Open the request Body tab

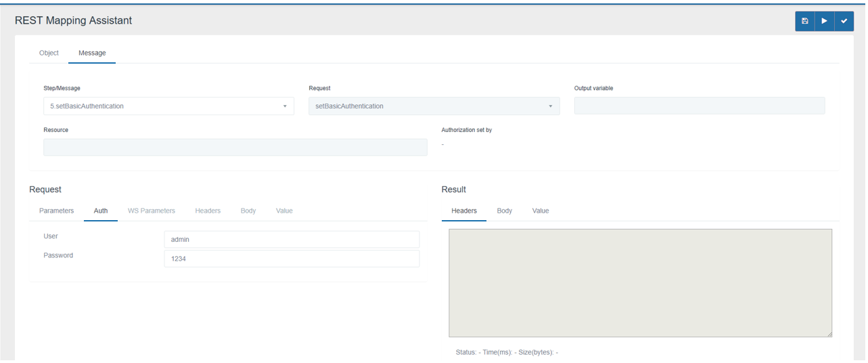(248, 211)
